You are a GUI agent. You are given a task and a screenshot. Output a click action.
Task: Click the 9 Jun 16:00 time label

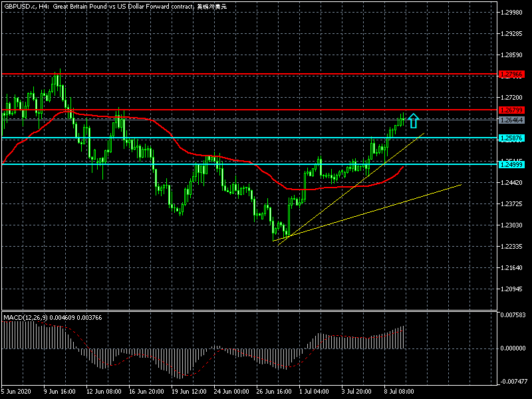coord(60,391)
